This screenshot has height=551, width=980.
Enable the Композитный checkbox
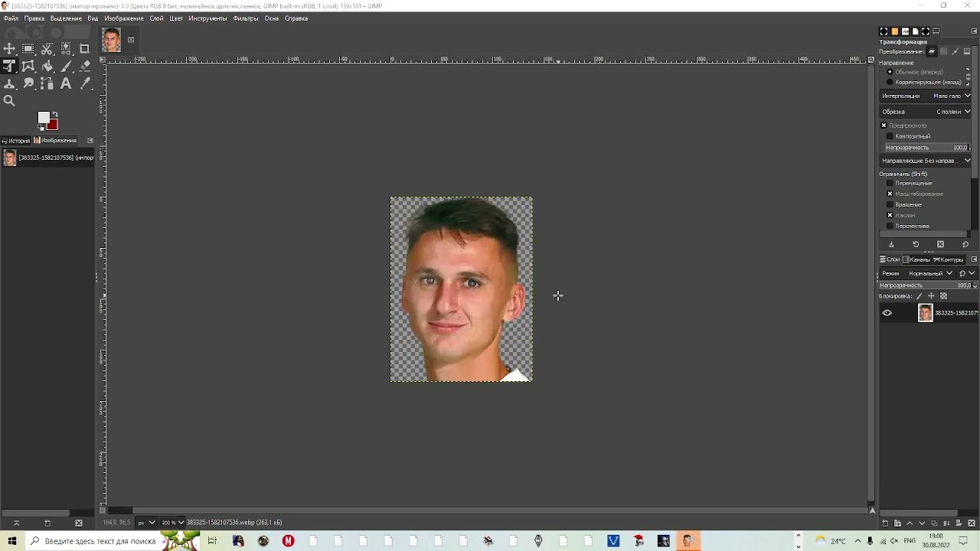coord(890,136)
